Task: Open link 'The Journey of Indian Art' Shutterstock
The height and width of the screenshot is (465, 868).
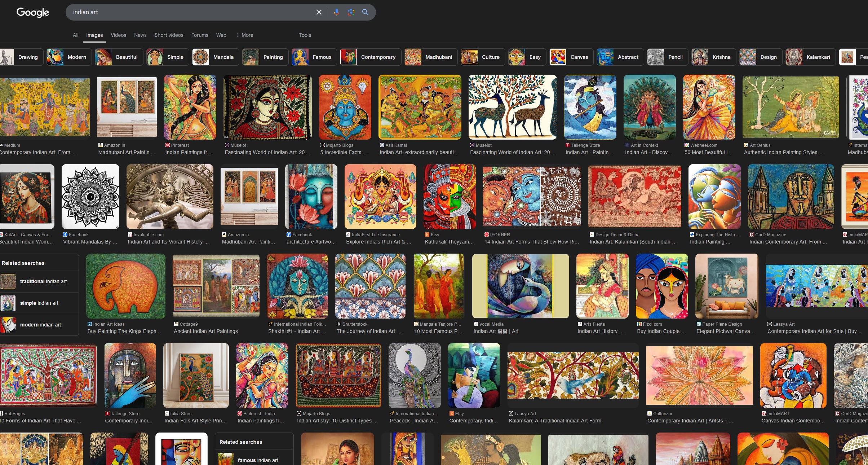Action: (369, 331)
